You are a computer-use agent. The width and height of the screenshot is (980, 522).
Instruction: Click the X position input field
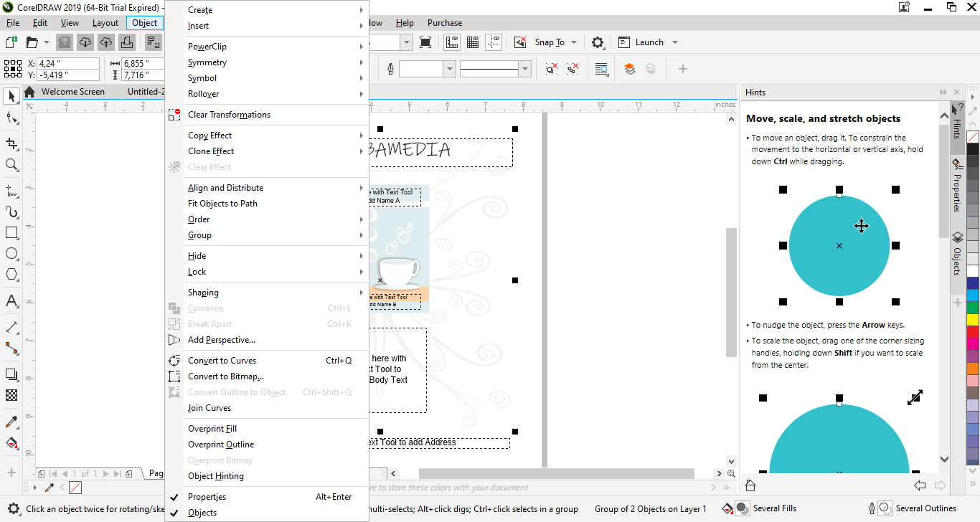(x=67, y=63)
